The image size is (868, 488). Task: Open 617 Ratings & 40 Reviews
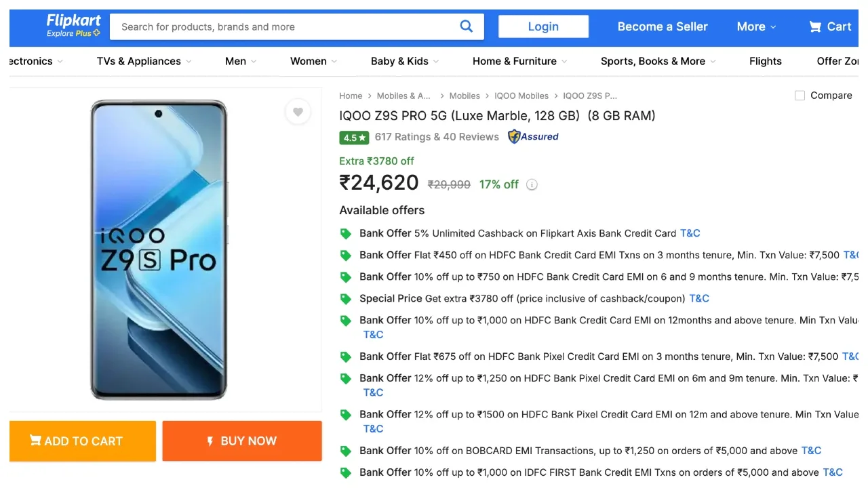coord(437,137)
